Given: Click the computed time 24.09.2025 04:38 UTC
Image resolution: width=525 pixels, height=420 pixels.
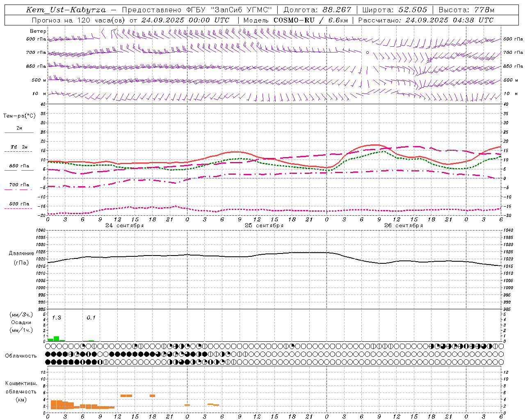Looking at the screenshot, I should (x=449, y=20).
